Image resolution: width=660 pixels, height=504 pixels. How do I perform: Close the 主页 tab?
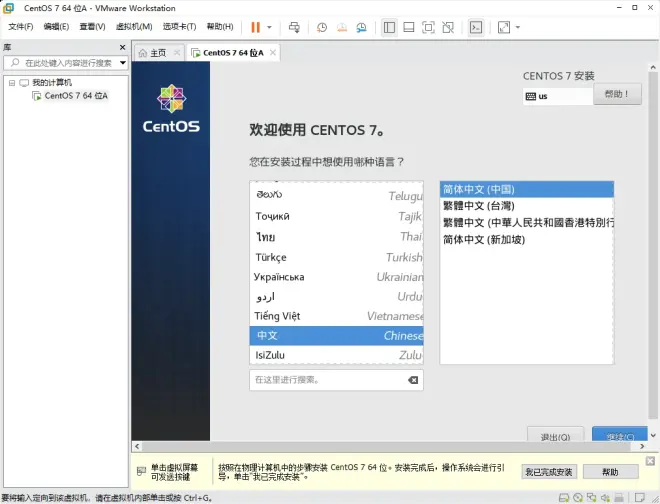177,53
